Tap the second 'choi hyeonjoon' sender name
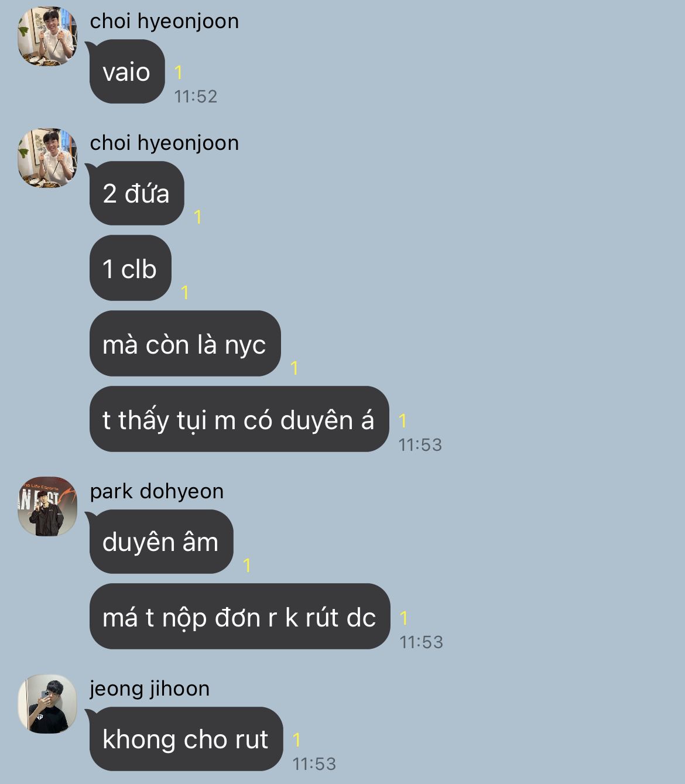 coord(165,143)
